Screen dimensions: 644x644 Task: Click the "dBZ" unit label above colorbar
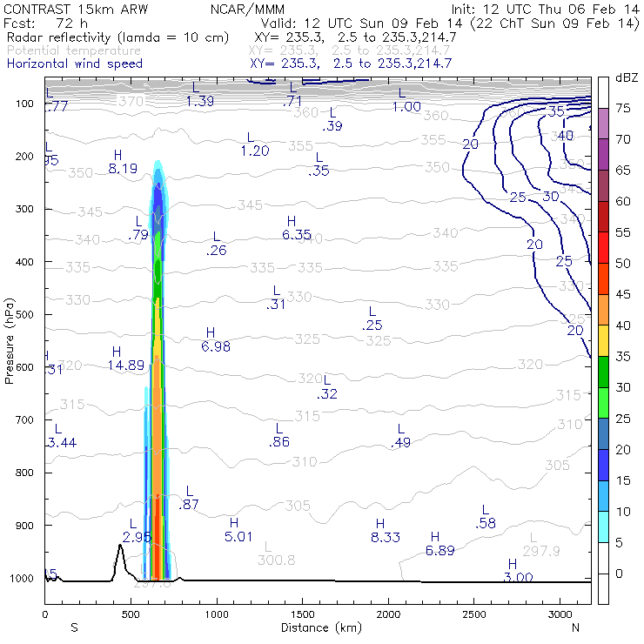(x=627, y=77)
